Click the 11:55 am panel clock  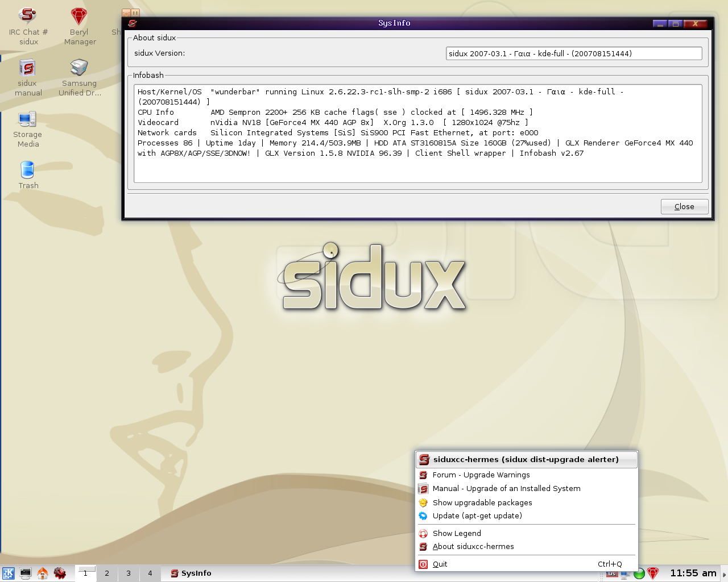click(x=693, y=573)
